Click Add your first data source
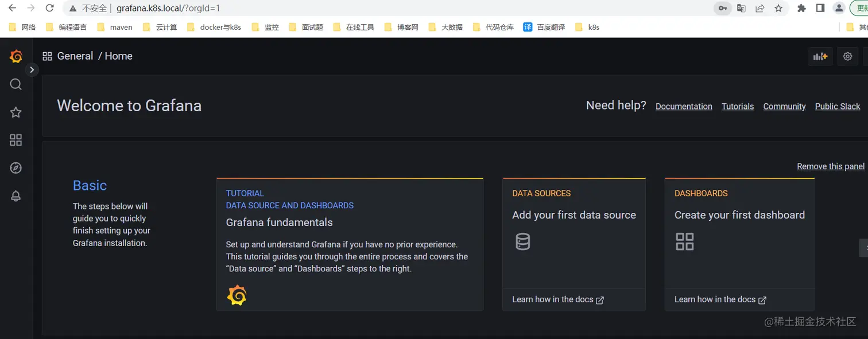 (574, 215)
